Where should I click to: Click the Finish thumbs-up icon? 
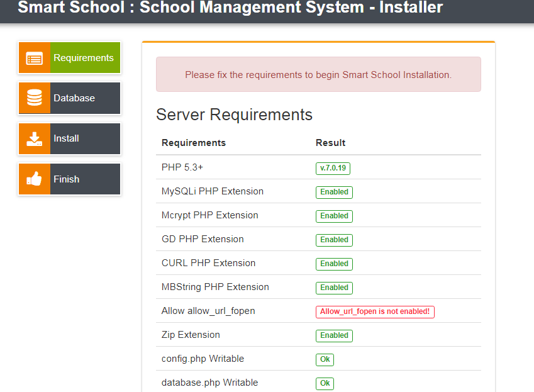(34, 179)
